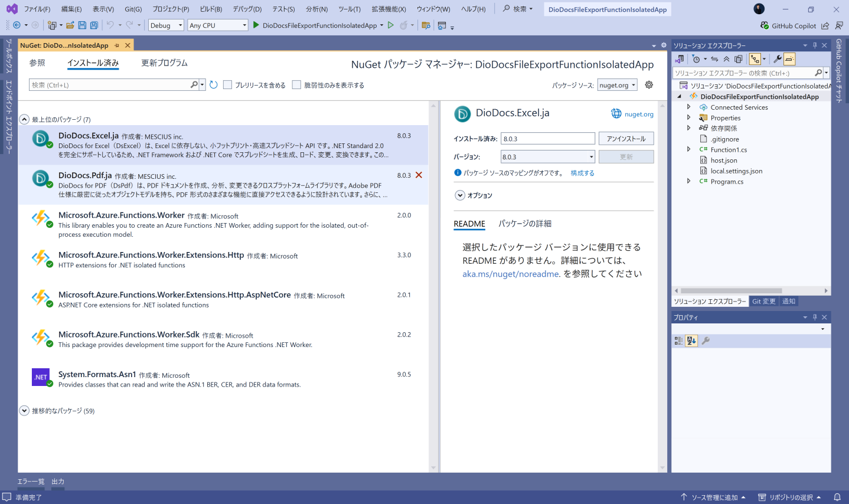Open the Git(G) menu
Viewport: 849px width, 504px height.
point(133,9)
